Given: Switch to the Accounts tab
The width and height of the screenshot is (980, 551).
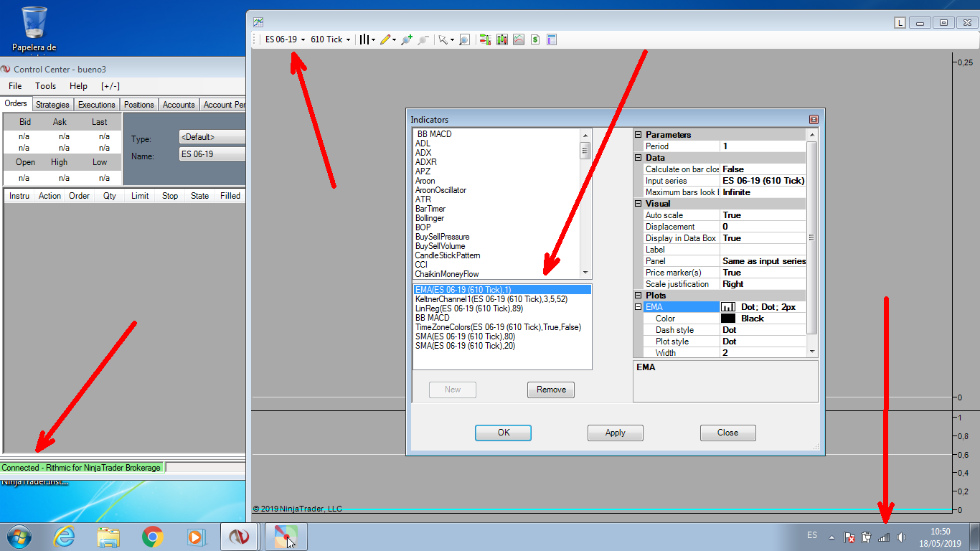Looking at the screenshot, I should (179, 105).
